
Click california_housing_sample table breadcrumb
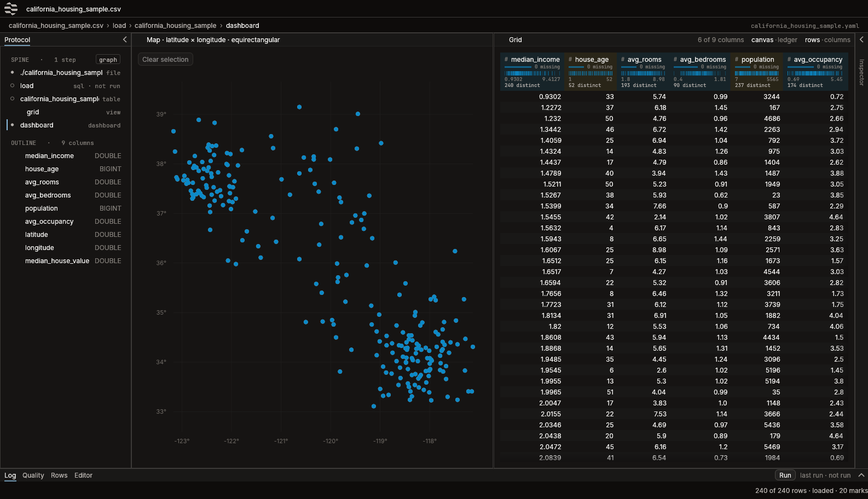(x=176, y=26)
